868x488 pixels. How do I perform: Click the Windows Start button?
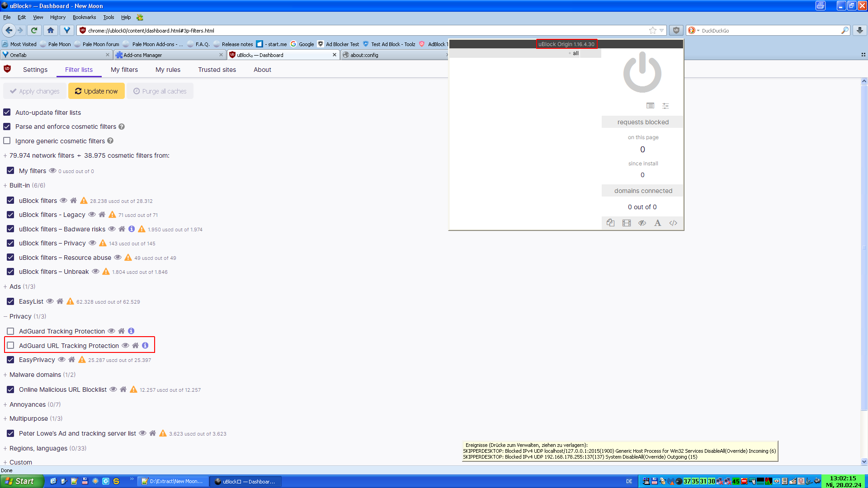click(22, 481)
